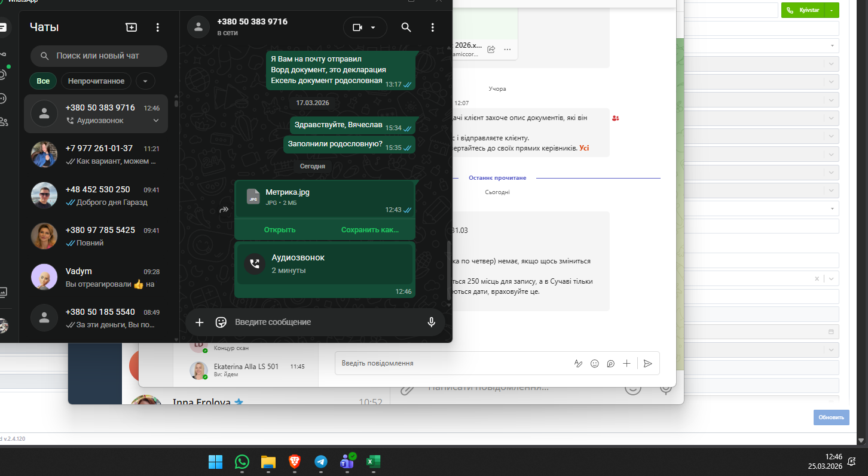Open the video call options dropdown arrow
The image size is (868, 476).
click(x=374, y=27)
